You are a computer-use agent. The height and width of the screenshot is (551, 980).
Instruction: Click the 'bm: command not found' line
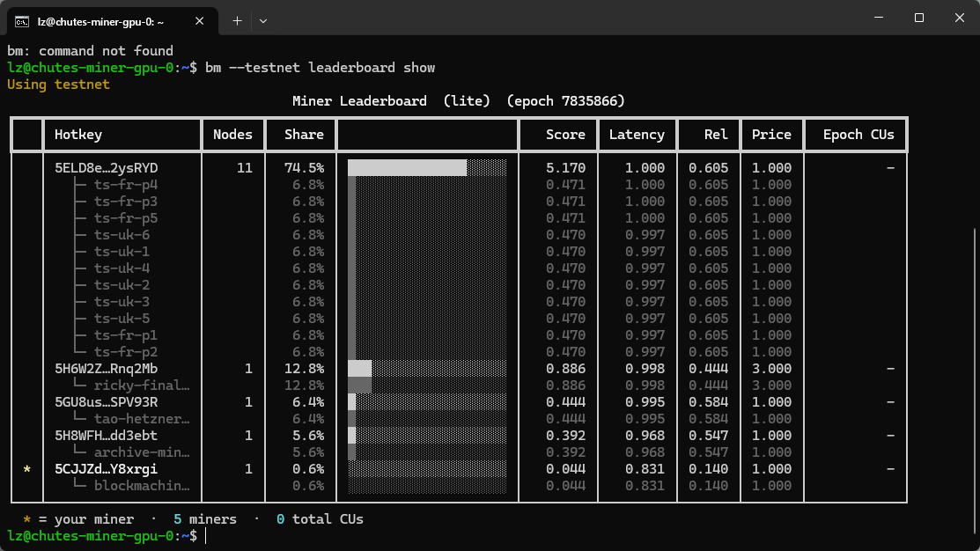90,50
